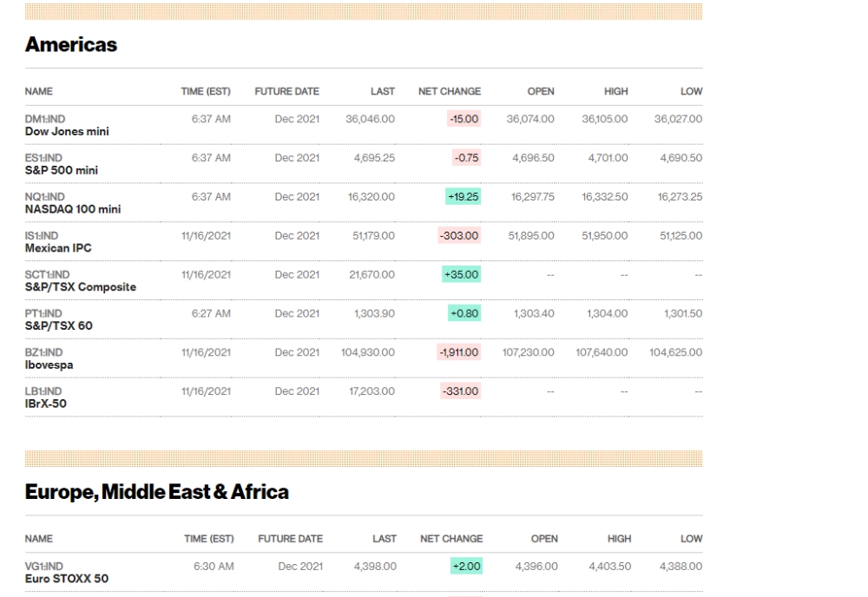Click the S&P/TSX Composite last 21,670.00
The image size is (868, 597).
[372, 274]
